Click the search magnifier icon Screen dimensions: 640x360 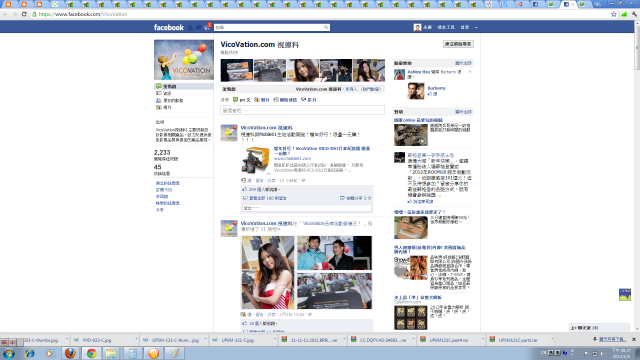tap(326, 27)
